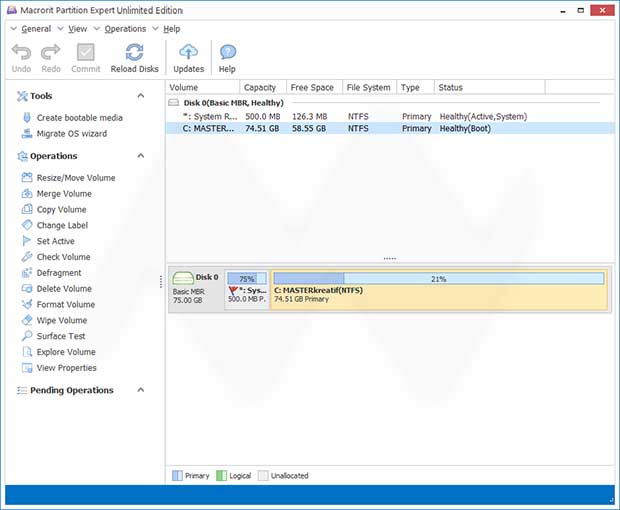
Task: Click the Migrate OS wizard link
Action: (72, 134)
